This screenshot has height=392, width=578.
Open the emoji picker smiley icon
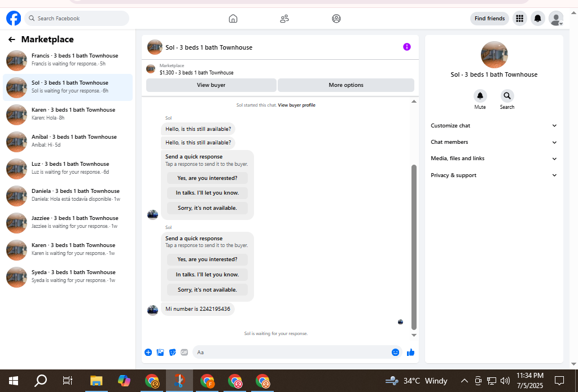[x=395, y=352]
